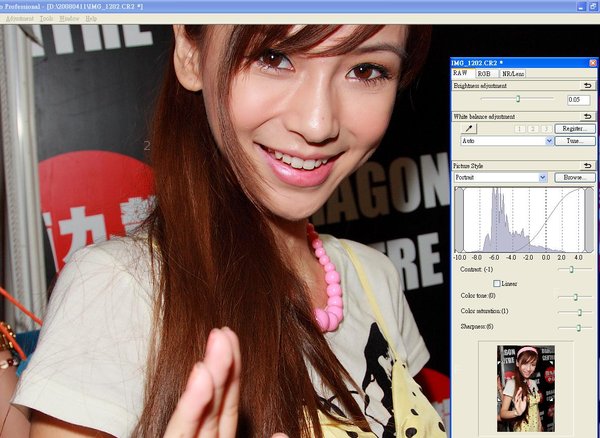This screenshot has height=438, width=600.
Task: Click the right highlight handle of the histogram
Action: 589,220
